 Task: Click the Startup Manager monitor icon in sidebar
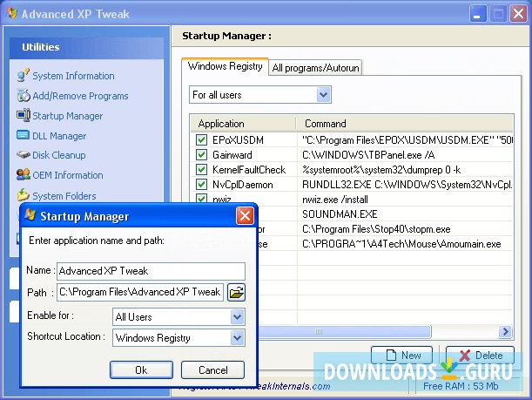pyautogui.click(x=23, y=115)
